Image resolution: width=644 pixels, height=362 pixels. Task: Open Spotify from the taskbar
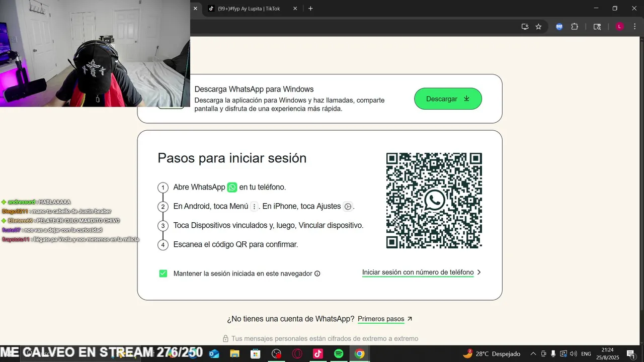click(339, 354)
